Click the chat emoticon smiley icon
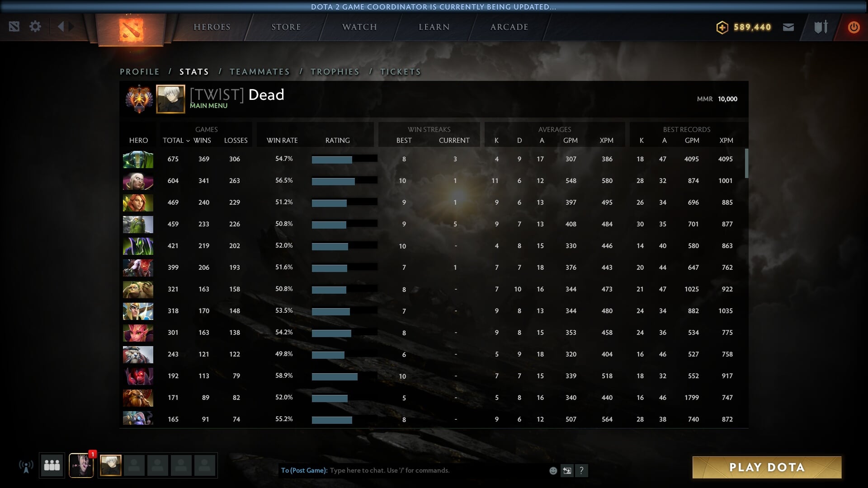868x488 pixels. pyautogui.click(x=553, y=471)
